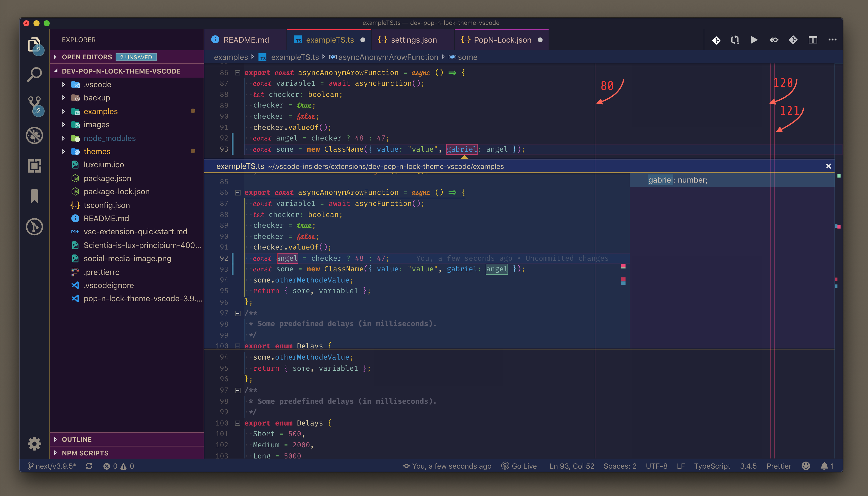Click the split editor icon
The height and width of the screenshot is (496, 868).
812,40
